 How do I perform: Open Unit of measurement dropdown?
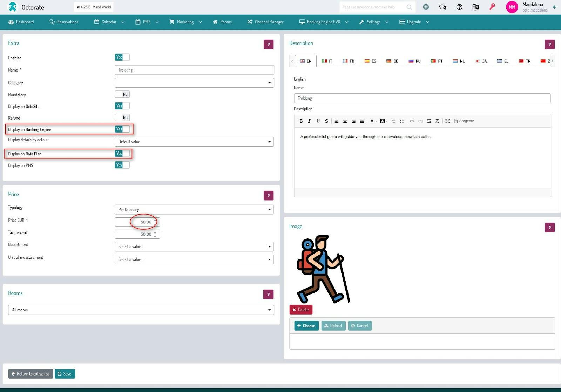pyautogui.click(x=194, y=259)
